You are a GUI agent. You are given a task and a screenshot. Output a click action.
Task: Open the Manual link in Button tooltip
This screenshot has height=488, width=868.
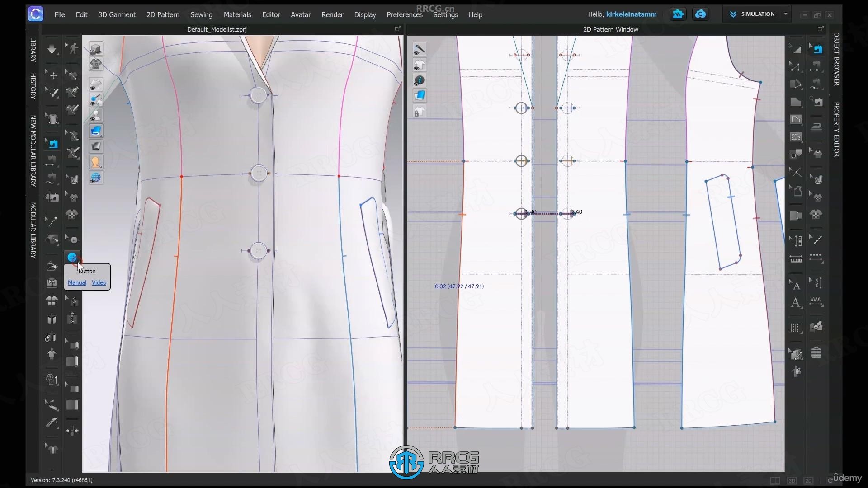pos(77,282)
